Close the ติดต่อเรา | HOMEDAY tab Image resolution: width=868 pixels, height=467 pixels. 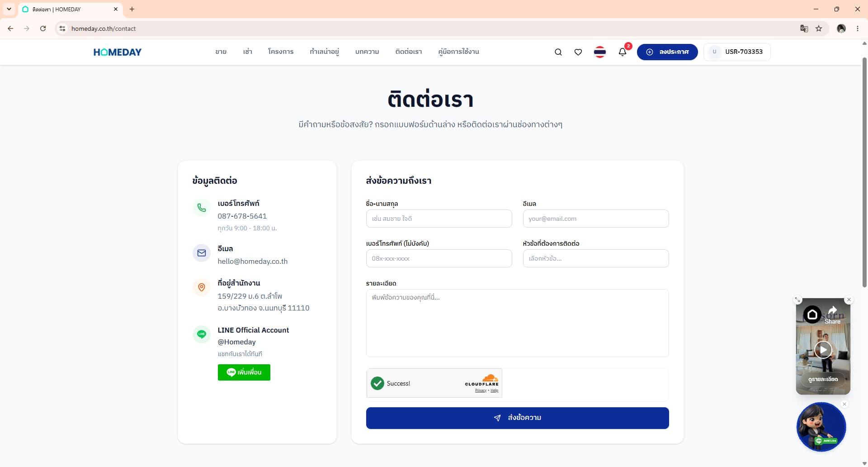116,9
